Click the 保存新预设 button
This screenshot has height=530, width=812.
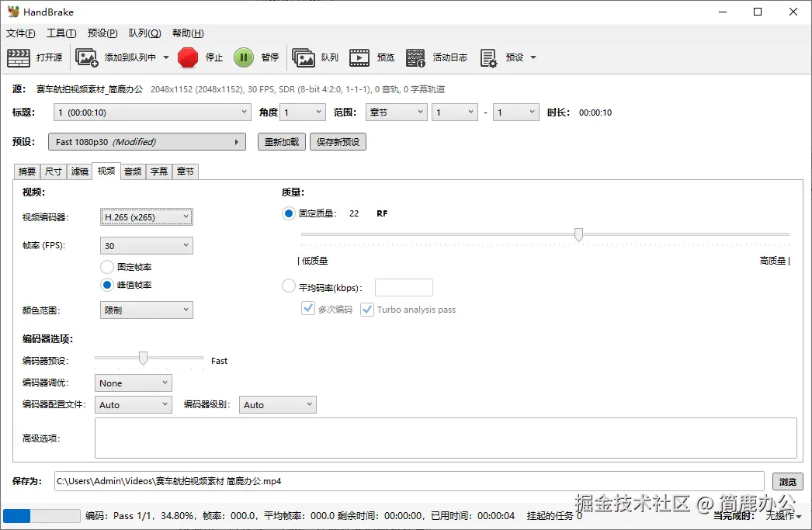(338, 142)
